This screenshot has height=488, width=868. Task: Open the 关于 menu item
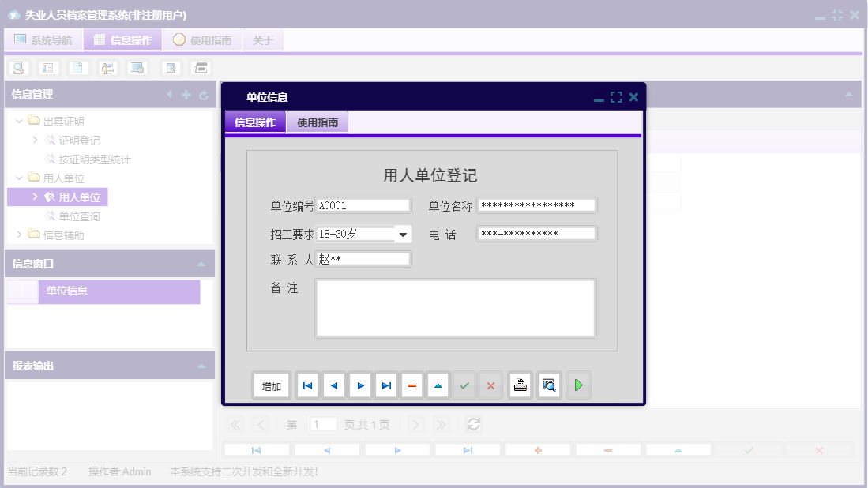click(262, 39)
